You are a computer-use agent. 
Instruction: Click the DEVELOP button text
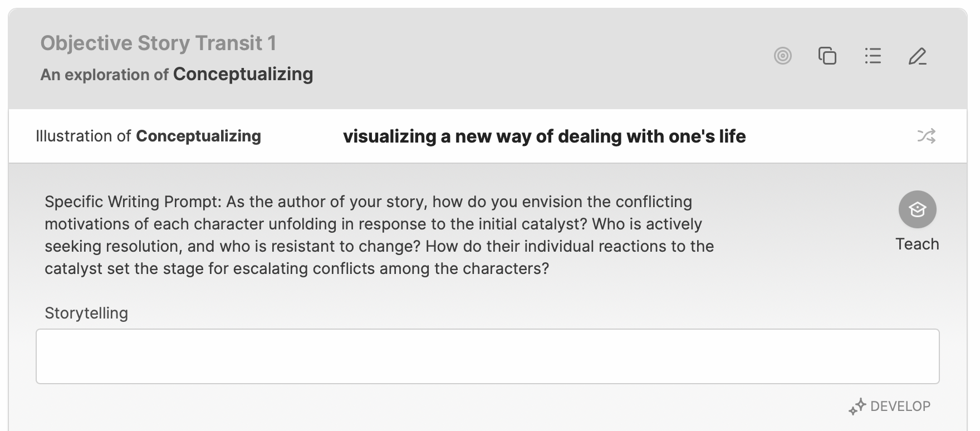point(900,406)
